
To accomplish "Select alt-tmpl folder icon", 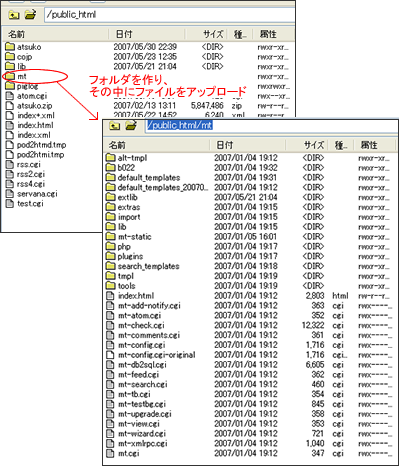I will tap(111, 158).
